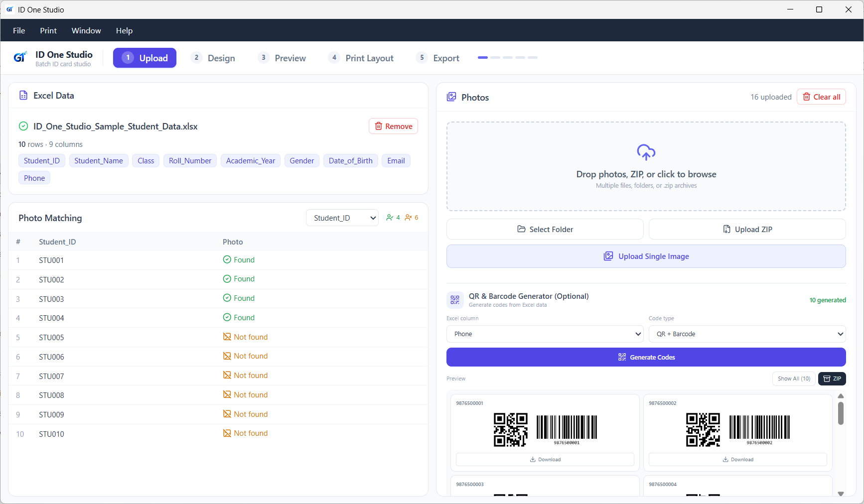
Task: Go to the Export step
Action: pos(438,58)
